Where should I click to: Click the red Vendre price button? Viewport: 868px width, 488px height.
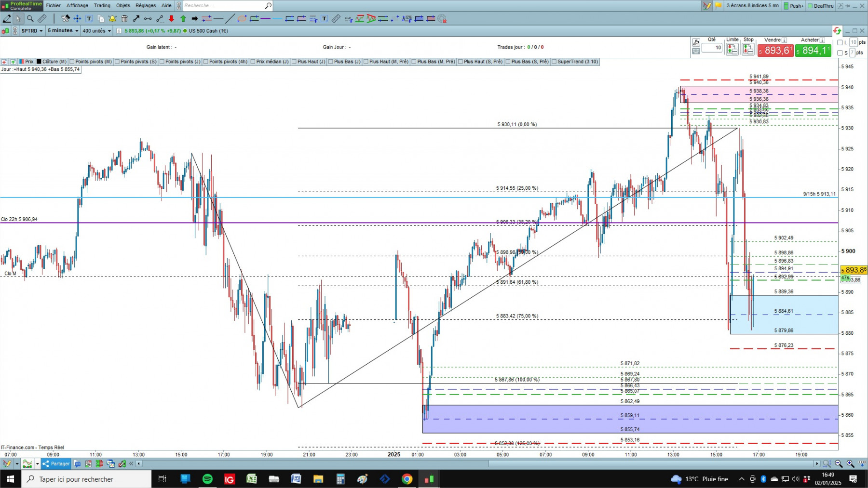click(x=775, y=51)
